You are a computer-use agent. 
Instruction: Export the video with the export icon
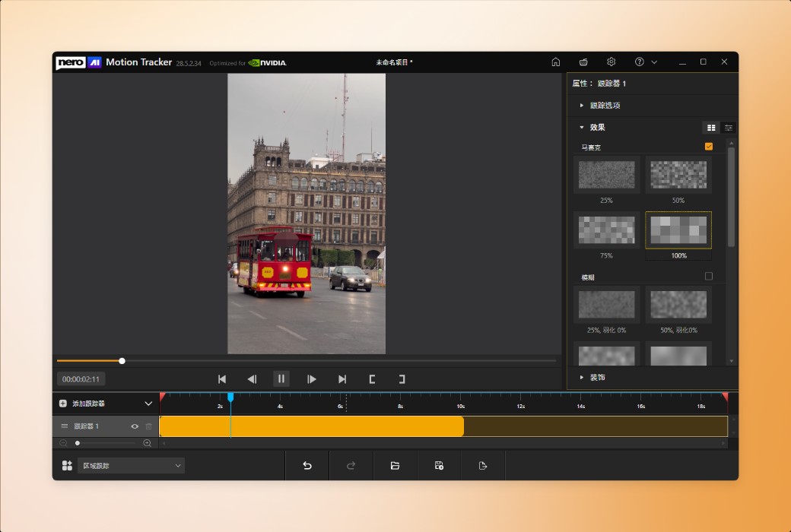point(483,465)
